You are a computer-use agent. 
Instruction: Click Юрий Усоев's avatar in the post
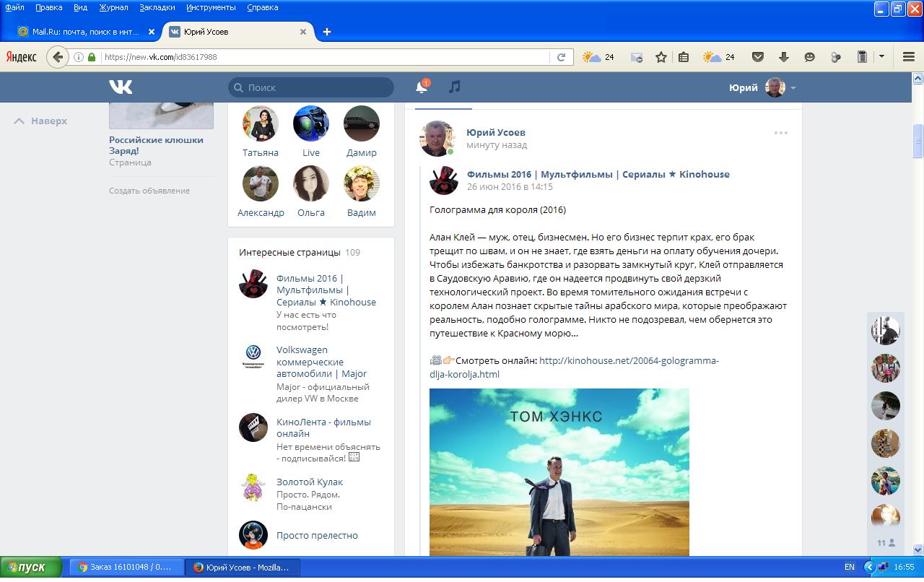click(x=437, y=139)
